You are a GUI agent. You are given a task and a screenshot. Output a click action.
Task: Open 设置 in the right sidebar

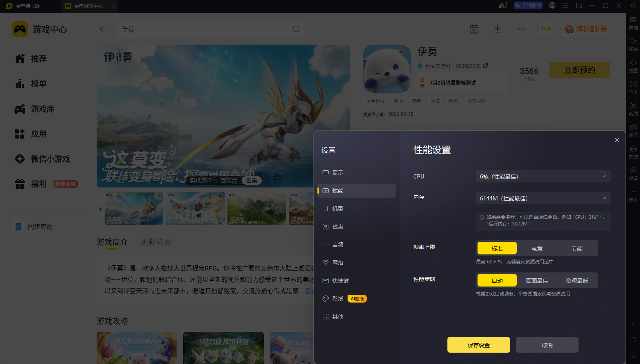click(633, 174)
